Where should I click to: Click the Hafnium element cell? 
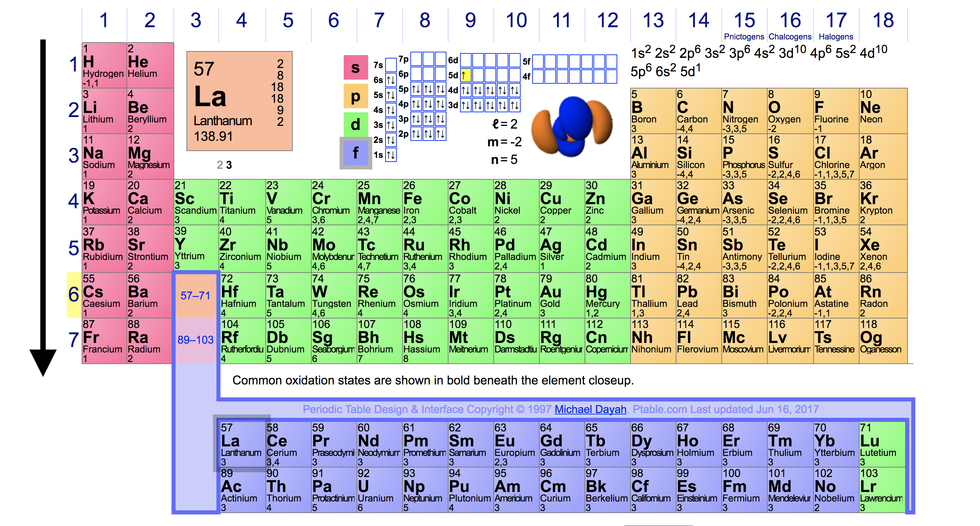tap(243, 295)
